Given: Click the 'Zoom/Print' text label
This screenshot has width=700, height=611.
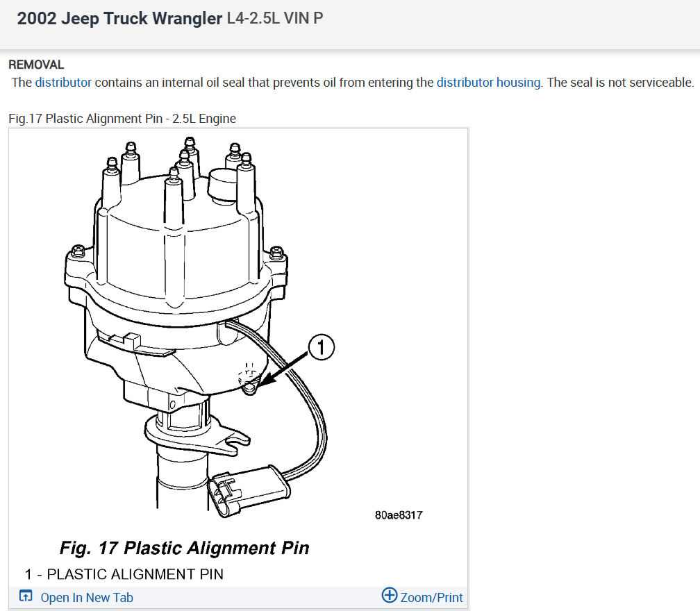Looking at the screenshot, I should (x=431, y=598).
